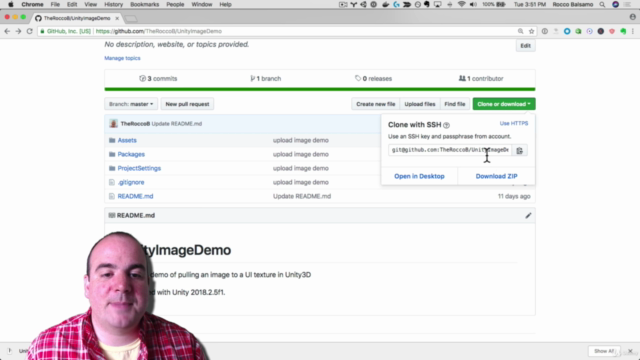The width and height of the screenshot is (640, 360).
Task: Edit README.md with the pencil icon
Action: [x=528, y=216]
